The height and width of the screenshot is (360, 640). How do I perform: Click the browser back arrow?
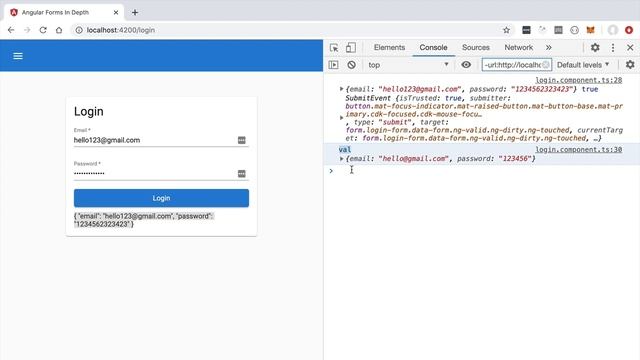pos(11,30)
